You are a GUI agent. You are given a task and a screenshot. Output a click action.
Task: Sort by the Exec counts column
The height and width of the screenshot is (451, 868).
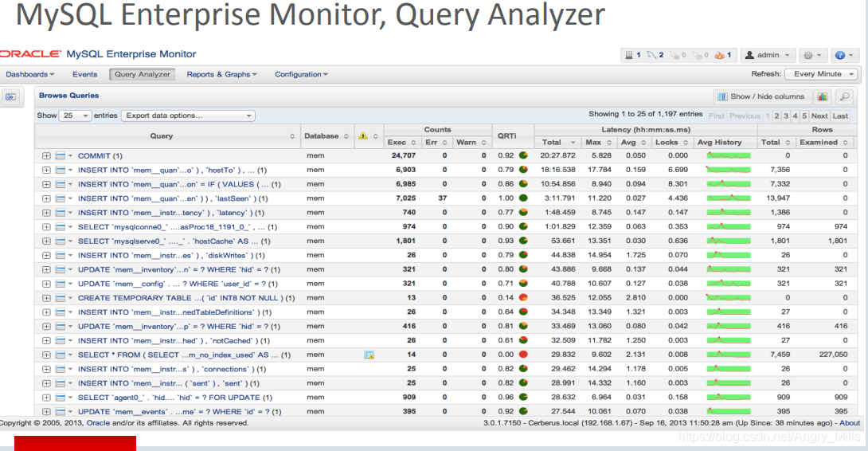pyautogui.click(x=401, y=143)
